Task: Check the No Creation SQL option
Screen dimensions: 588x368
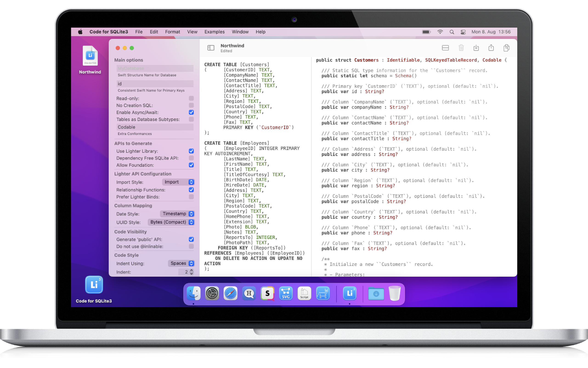Action: pos(191,105)
